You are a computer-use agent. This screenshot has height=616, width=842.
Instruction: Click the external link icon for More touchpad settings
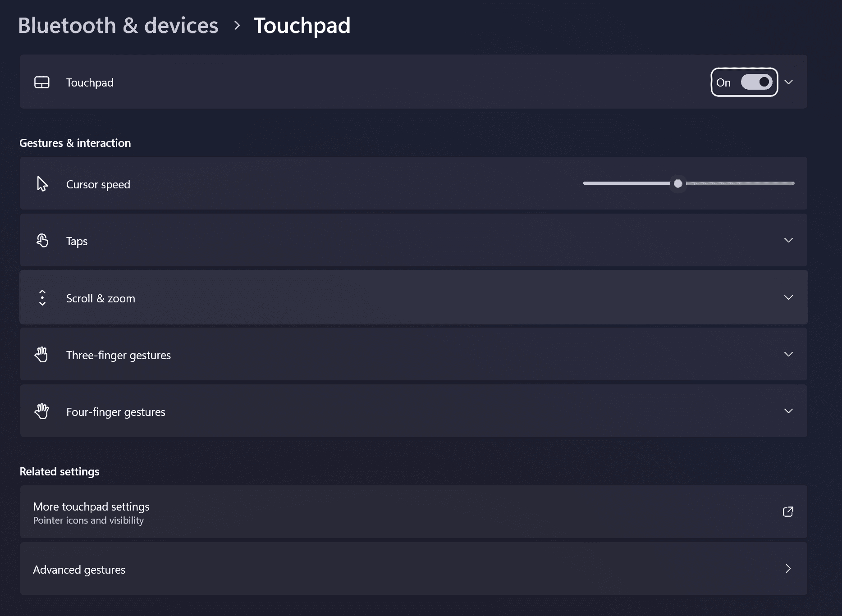(788, 511)
